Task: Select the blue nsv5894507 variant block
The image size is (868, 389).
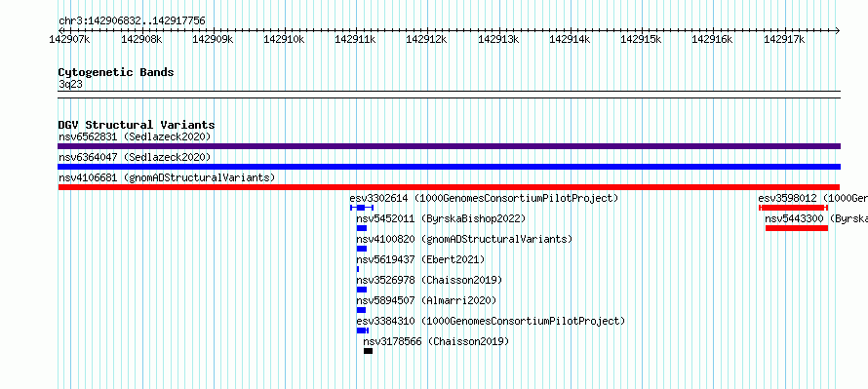Action: click(x=361, y=310)
